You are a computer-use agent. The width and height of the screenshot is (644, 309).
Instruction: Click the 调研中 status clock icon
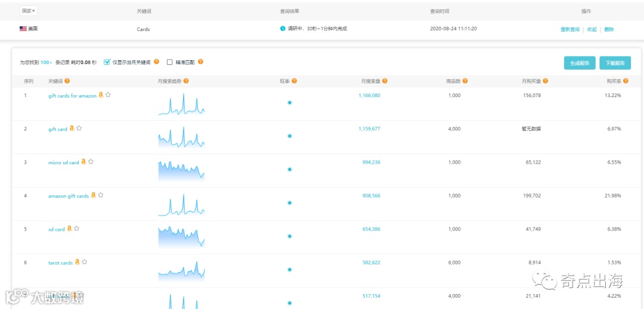tap(283, 29)
